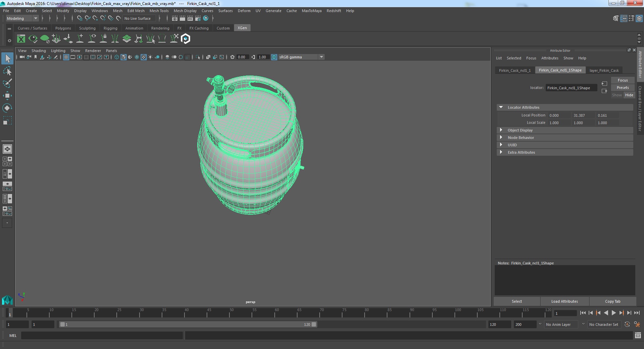Toggle color management ON button

tap(274, 57)
